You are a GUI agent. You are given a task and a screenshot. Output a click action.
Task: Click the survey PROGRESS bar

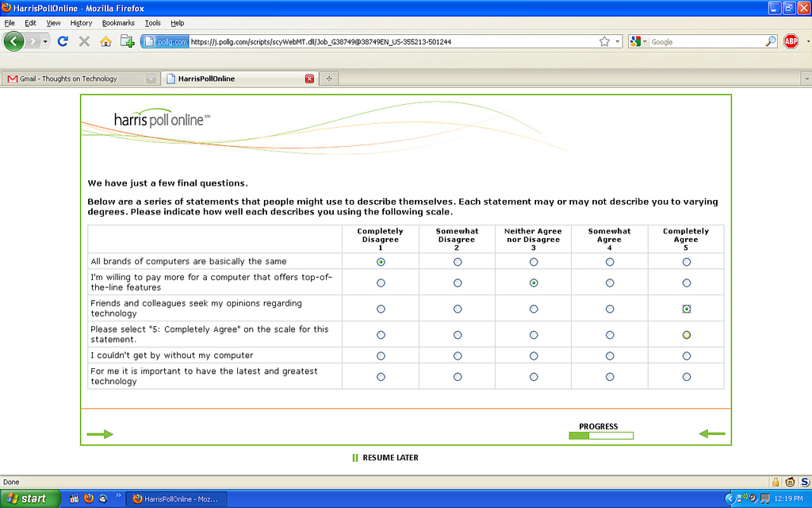click(601, 435)
